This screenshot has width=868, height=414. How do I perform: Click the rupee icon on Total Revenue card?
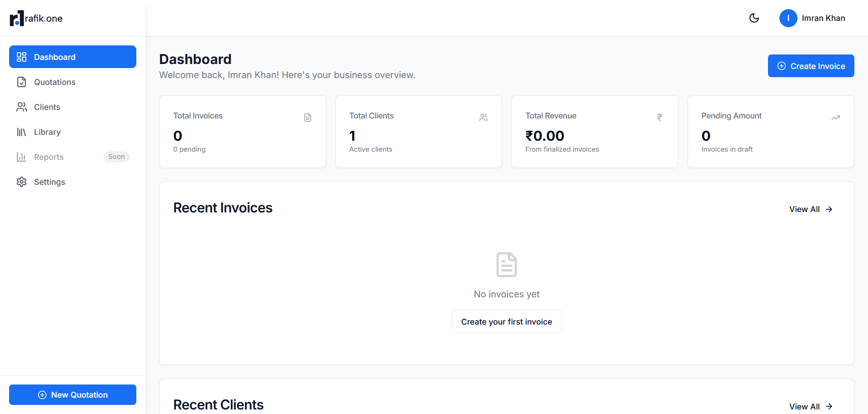pyautogui.click(x=660, y=117)
